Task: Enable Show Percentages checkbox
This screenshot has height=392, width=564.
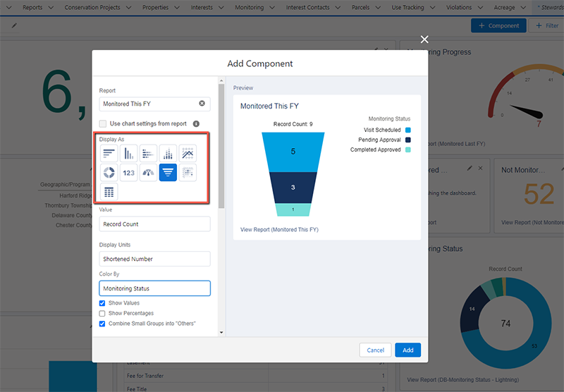Action: point(102,313)
